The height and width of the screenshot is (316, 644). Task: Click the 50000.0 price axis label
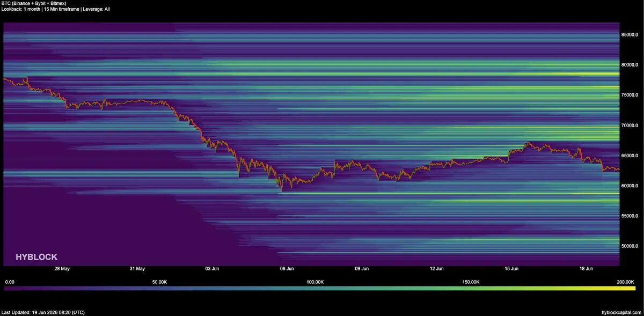[x=631, y=246]
